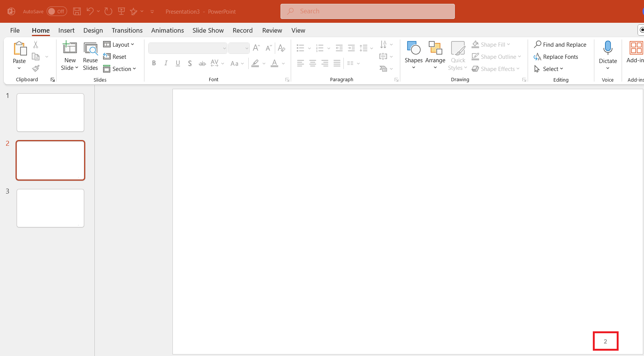
Task: Align text right
Action: 325,63
